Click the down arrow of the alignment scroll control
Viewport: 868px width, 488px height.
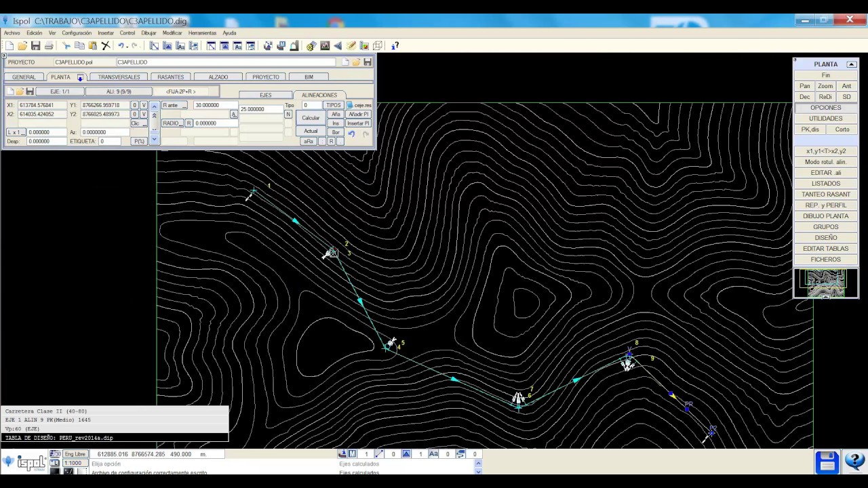pyautogui.click(x=154, y=140)
